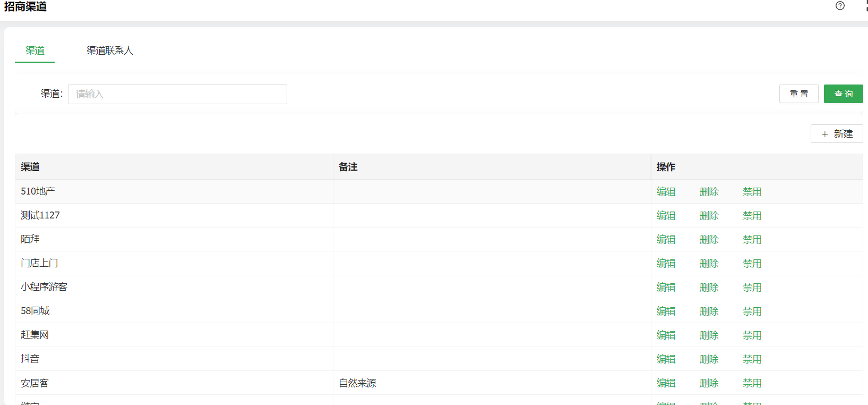This screenshot has width=868, height=405.
Task: Delete the 小程序游客 channel
Action: pyautogui.click(x=709, y=288)
